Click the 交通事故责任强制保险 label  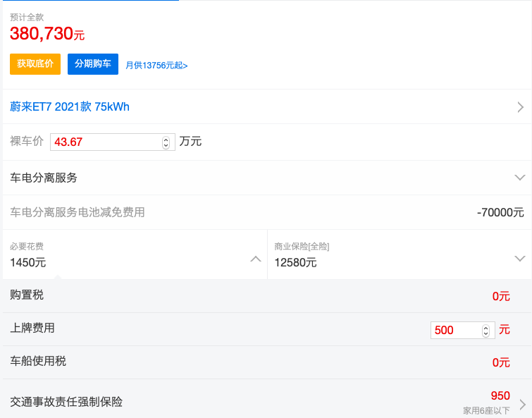pyautogui.click(x=66, y=402)
